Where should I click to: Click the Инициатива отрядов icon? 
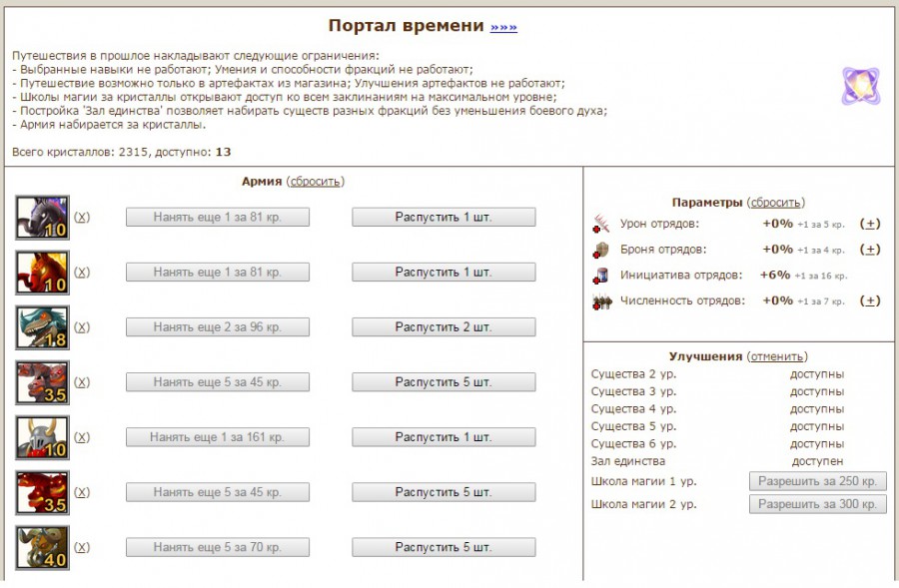point(600,276)
